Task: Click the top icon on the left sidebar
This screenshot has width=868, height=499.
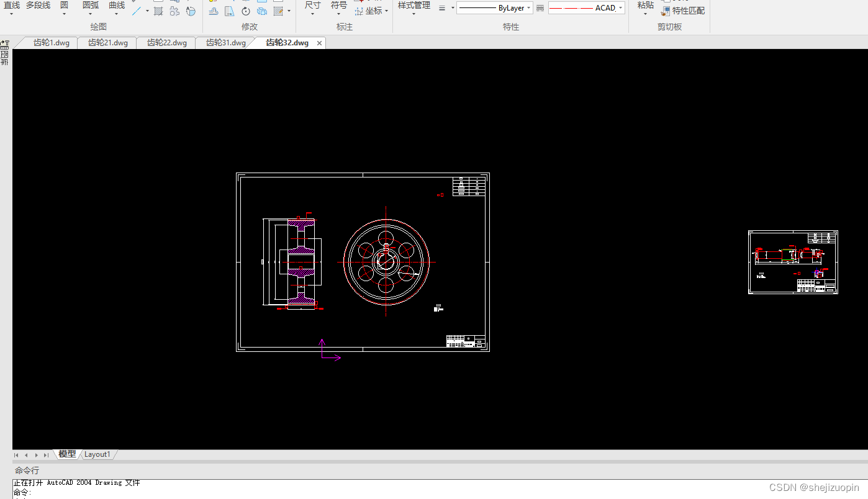Action: click(x=4, y=44)
